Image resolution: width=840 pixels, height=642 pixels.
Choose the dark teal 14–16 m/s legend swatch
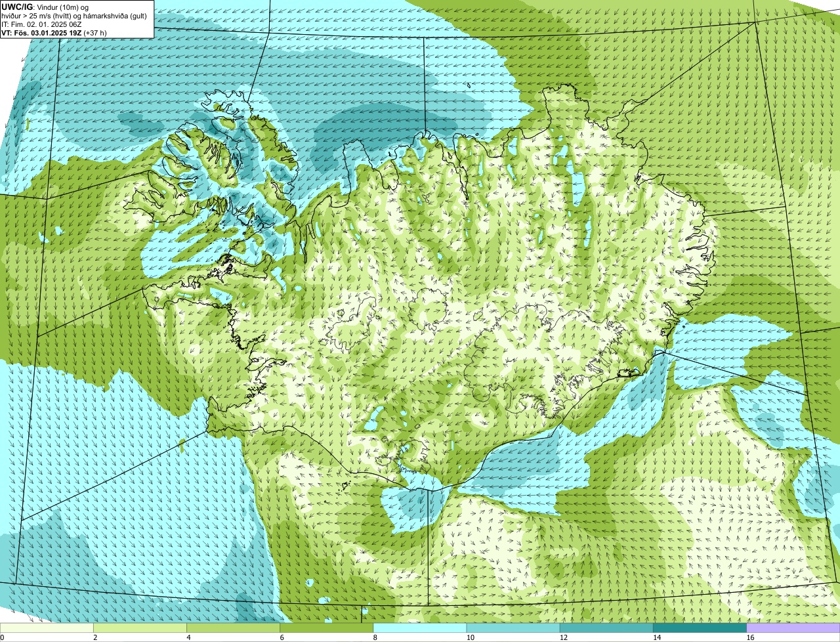[700, 628]
